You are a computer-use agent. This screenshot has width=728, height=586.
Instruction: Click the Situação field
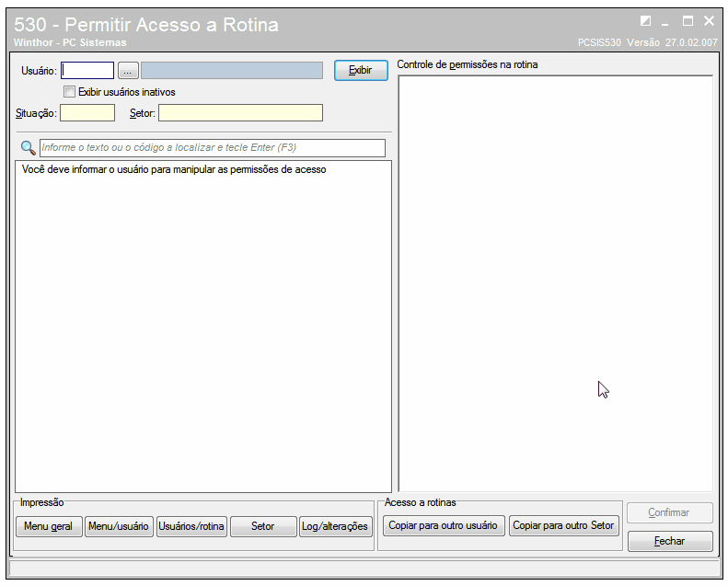(87, 113)
